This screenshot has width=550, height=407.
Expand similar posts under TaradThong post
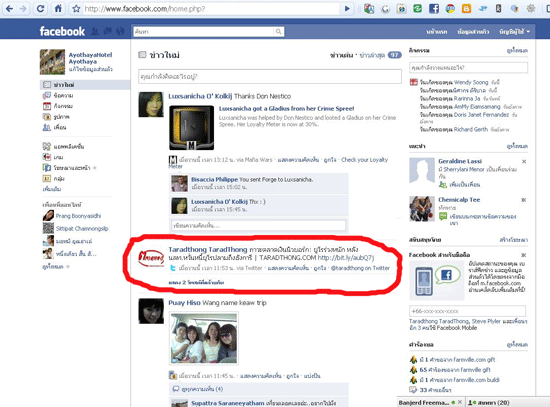(196, 282)
